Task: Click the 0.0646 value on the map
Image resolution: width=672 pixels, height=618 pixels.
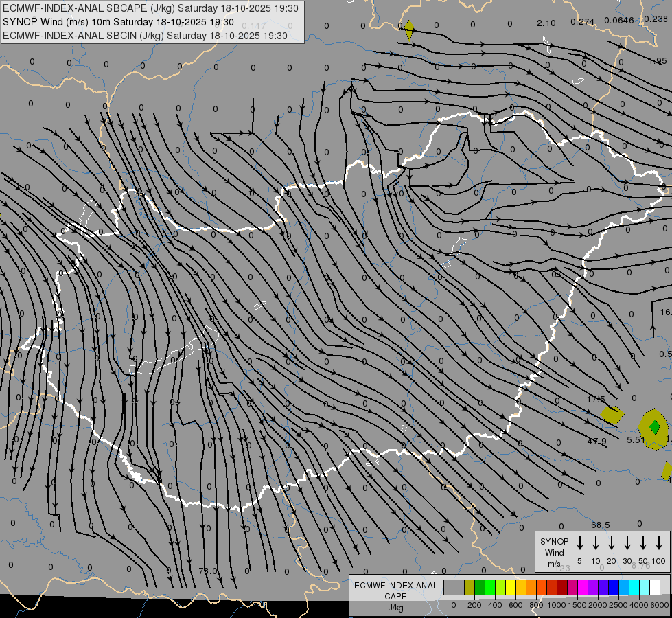Action: click(619, 20)
